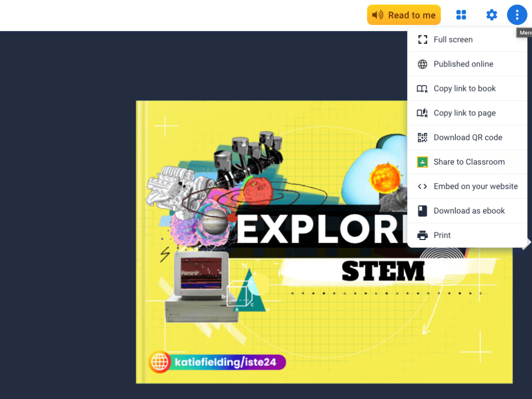The width and height of the screenshot is (532, 399).
Task: Click the Embed code brackets icon
Action: (x=422, y=186)
